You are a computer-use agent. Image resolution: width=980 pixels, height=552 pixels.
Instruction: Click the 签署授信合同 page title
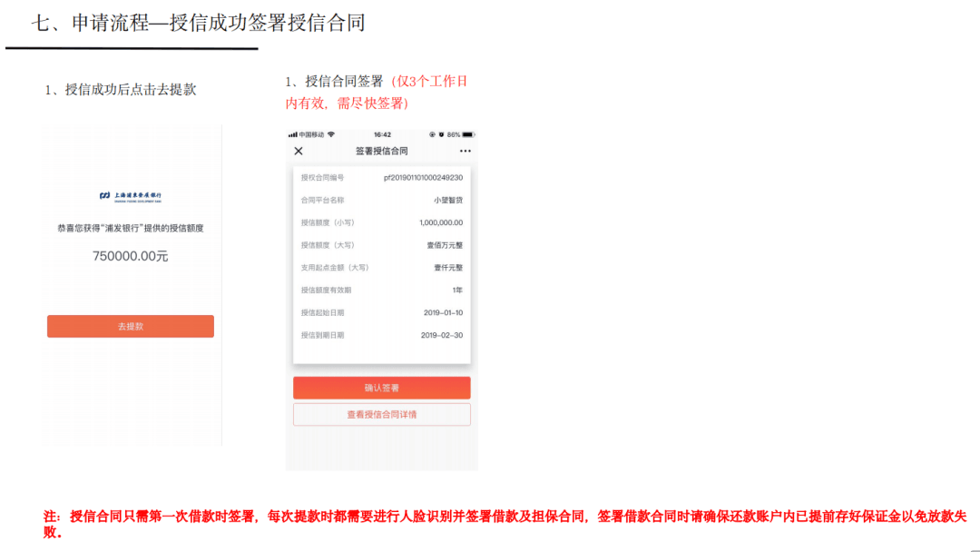tap(382, 151)
